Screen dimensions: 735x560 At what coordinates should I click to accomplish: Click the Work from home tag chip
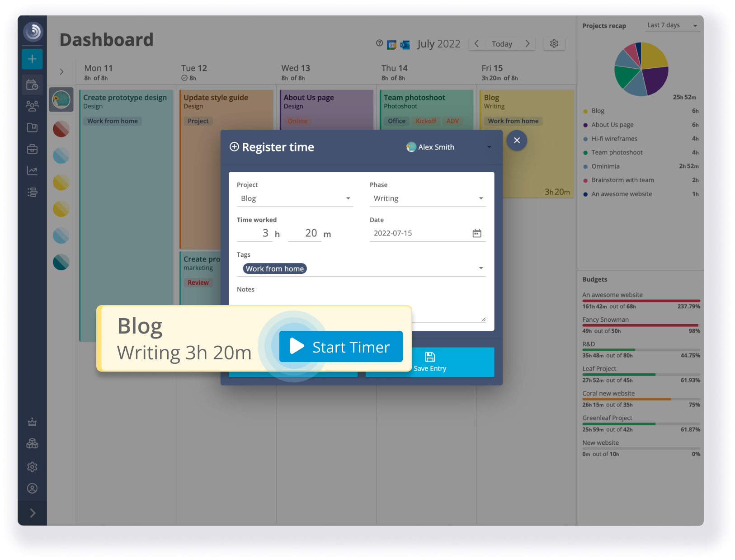[x=275, y=268]
